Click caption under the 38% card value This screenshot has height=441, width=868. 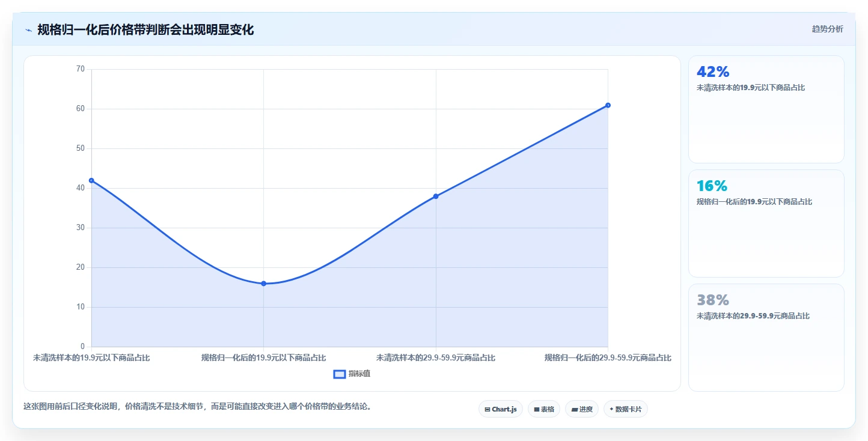753,316
